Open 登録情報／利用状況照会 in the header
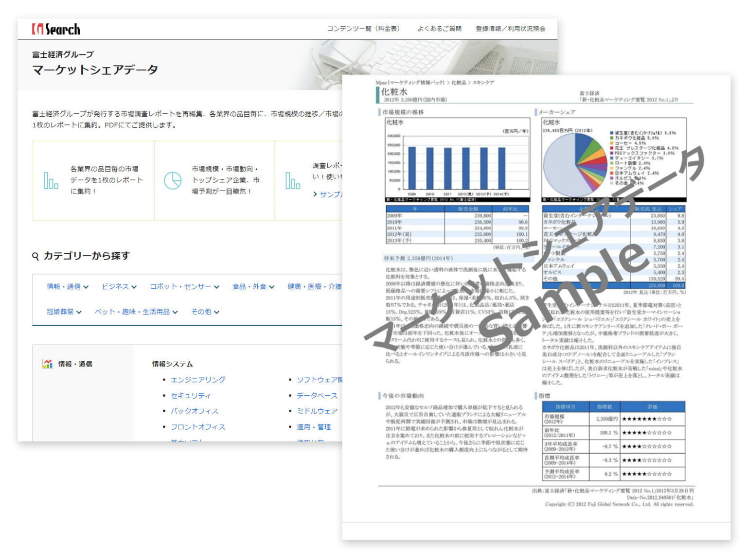This screenshot has height=560, width=747. 510,29
